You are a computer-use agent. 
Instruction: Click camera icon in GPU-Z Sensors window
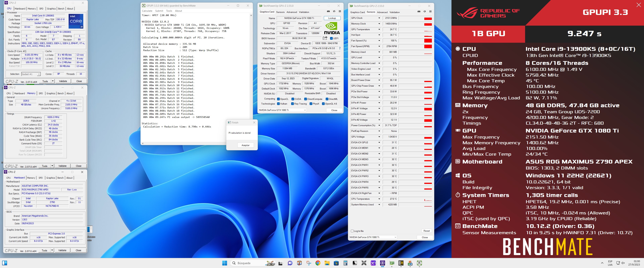coord(419,12)
